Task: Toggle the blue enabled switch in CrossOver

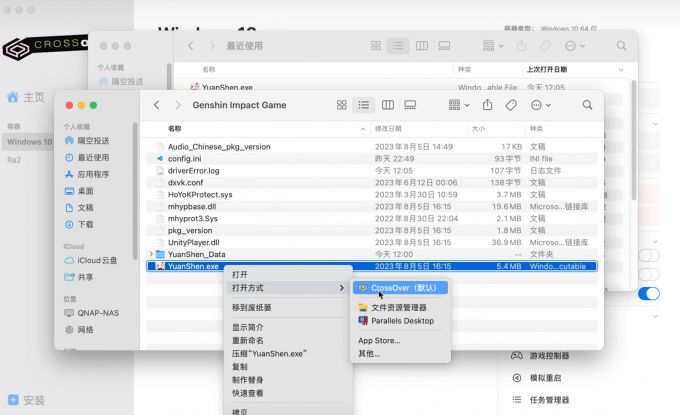Action: point(649,294)
